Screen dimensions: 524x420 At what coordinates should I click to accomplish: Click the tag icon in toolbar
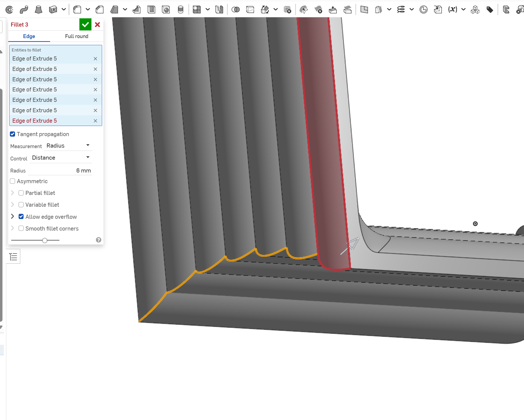tap(490, 10)
